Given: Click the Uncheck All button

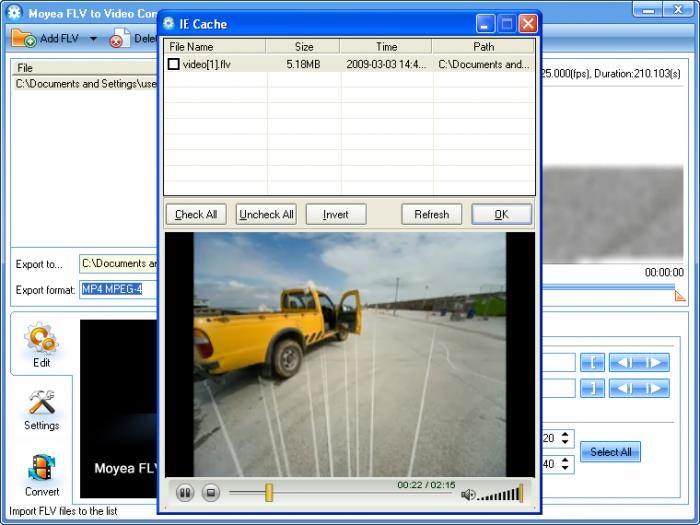Looking at the screenshot, I should pos(266,215).
